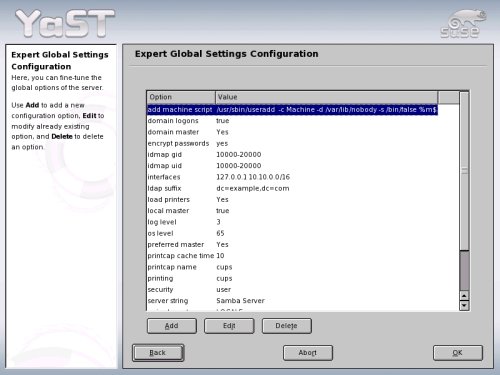Click the Delete button

coord(287,326)
